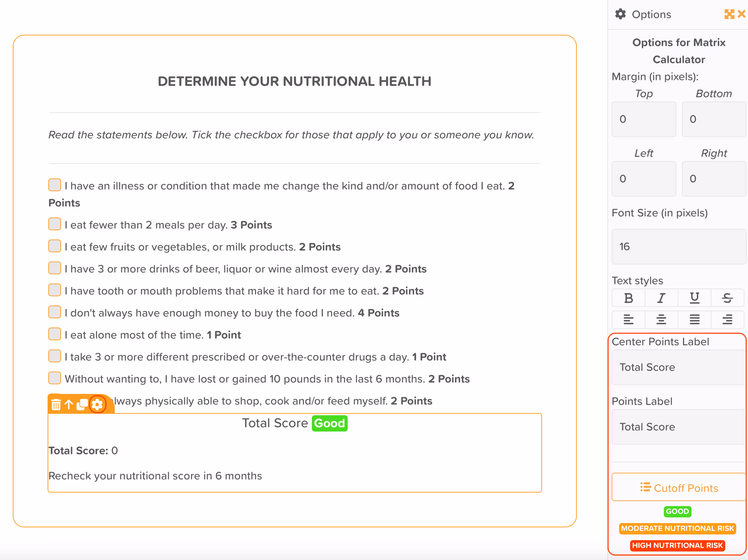Click the Bottom margin input field

pos(714,119)
